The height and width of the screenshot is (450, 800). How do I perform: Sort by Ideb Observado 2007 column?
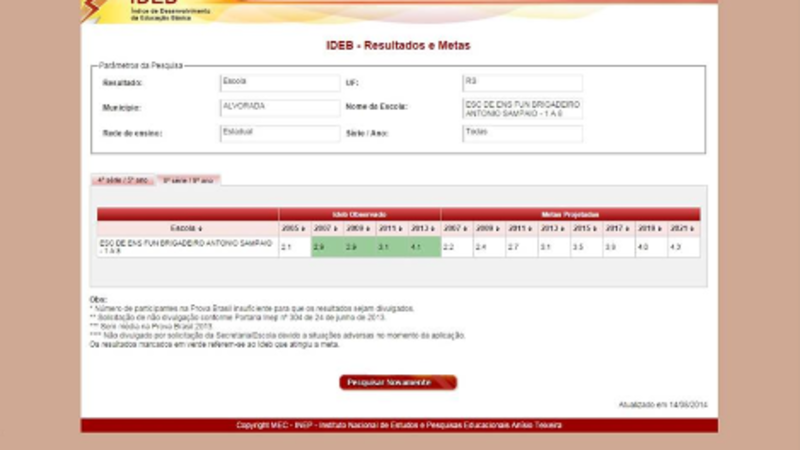[327, 228]
